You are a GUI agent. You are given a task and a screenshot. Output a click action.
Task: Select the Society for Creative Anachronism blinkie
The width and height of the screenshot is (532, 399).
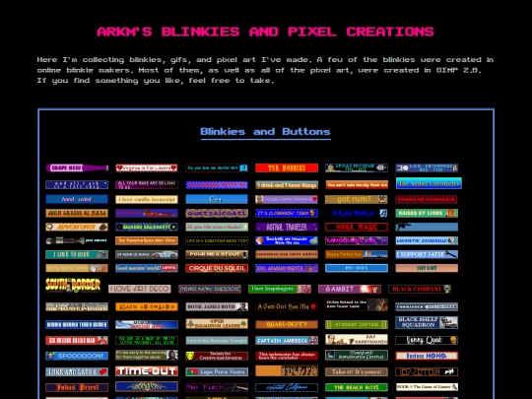point(217,356)
